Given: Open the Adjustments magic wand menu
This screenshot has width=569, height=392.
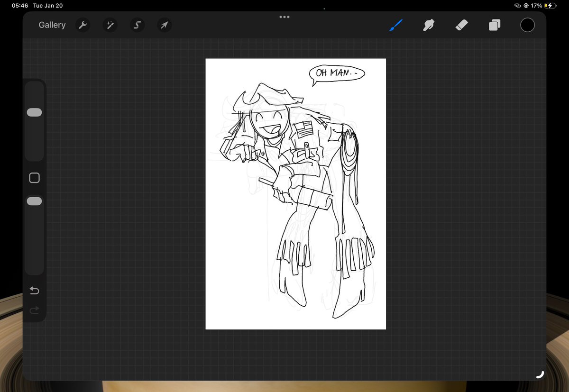Looking at the screenshot, I should 110,25.
